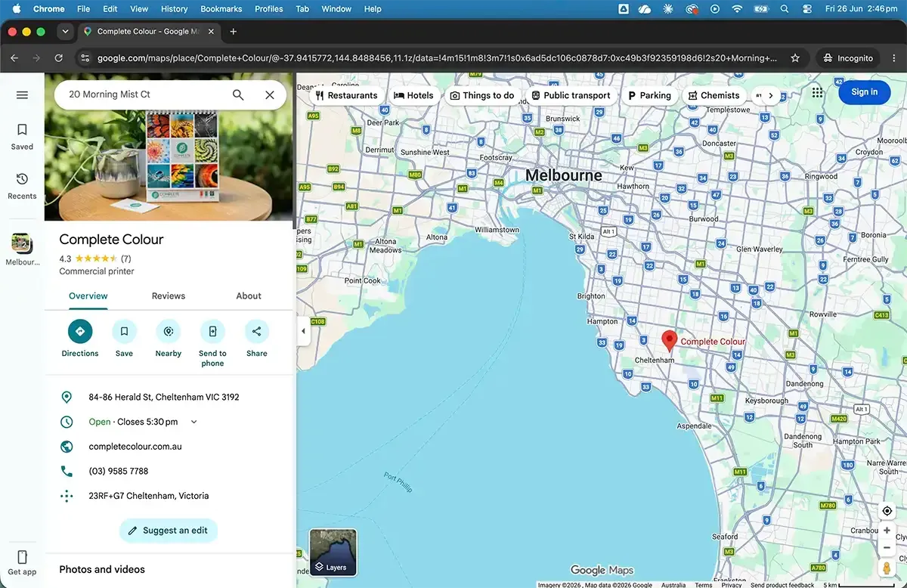Share this place via Share icon
This screenshot has height=588, width=907.
(x=257, y=332)
